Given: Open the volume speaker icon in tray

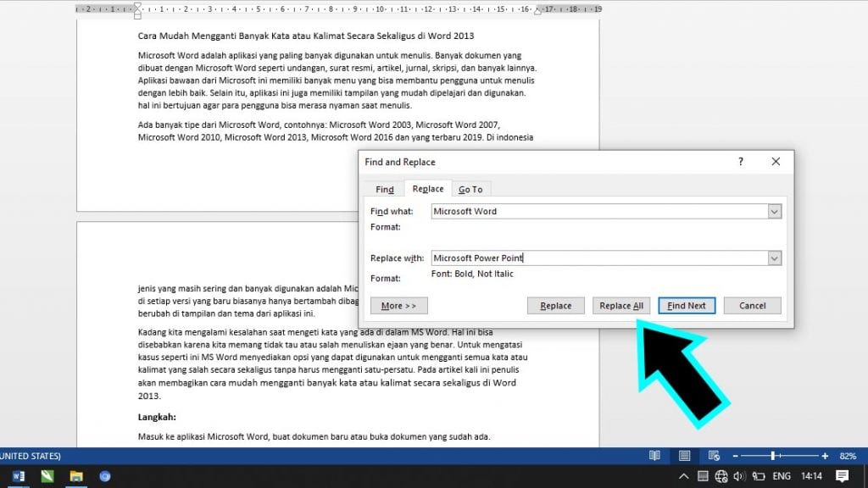Looking at the screenshot, I should [x=739, y=476].
